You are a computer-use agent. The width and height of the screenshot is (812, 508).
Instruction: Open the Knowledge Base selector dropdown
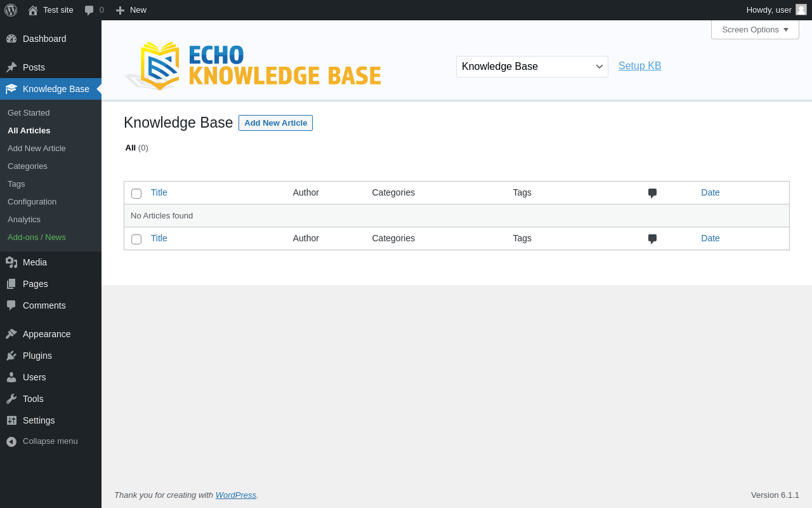click(x=532, y=67)
